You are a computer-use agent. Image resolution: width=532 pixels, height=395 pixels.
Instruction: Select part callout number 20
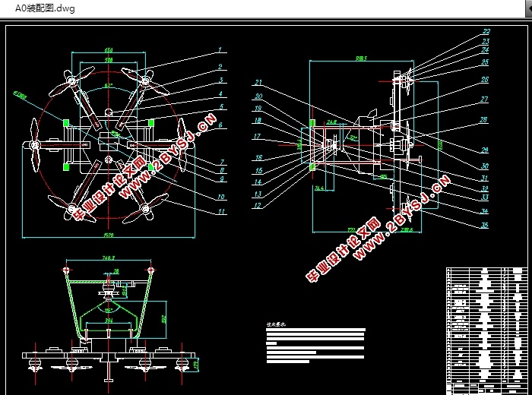coord(258,96)
